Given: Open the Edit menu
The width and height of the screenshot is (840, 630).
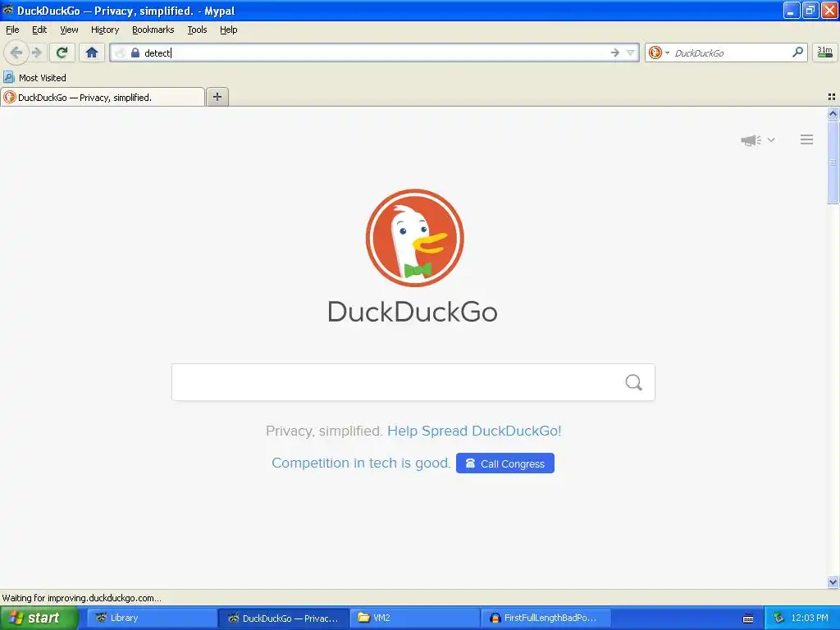Looking at the screenshot, I should pos(39,30).
